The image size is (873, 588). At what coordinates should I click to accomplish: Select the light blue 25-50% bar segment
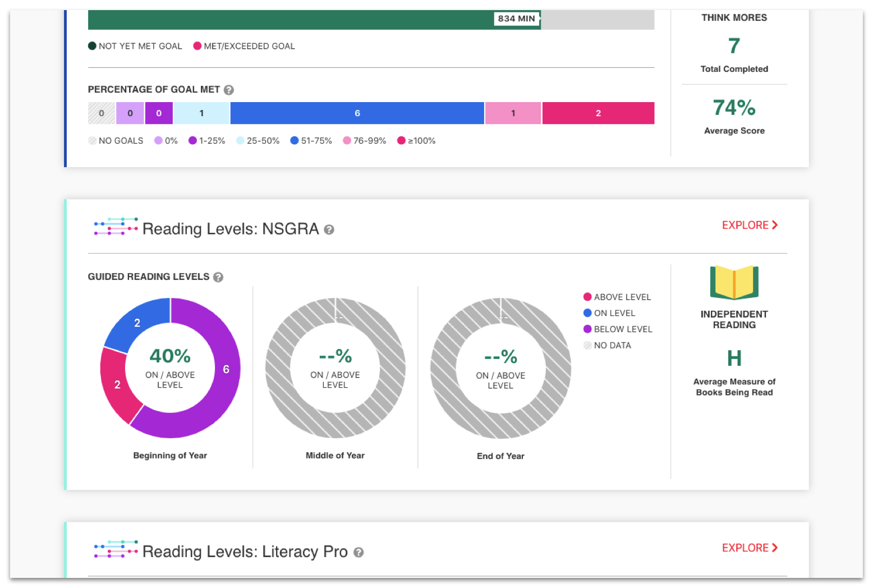(201, 113)
